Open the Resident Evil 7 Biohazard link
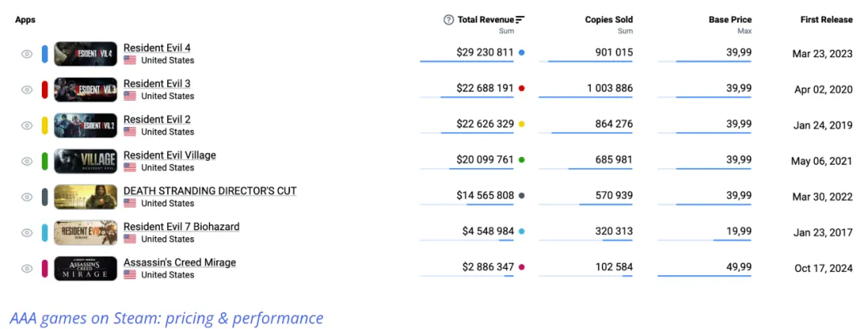Viewport: 868px width, 329px height. pyautogui.click(x=181, y=227)
